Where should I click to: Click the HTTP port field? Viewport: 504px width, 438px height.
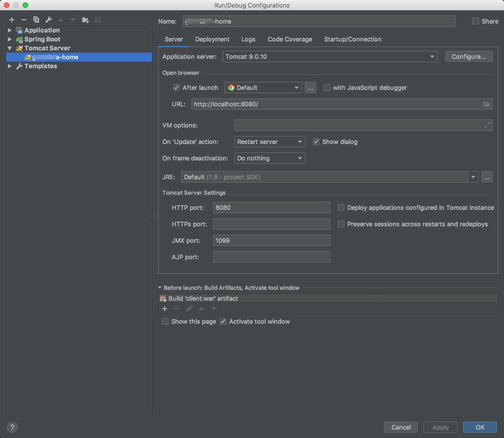pyautogui.click(x=271, y=207)
